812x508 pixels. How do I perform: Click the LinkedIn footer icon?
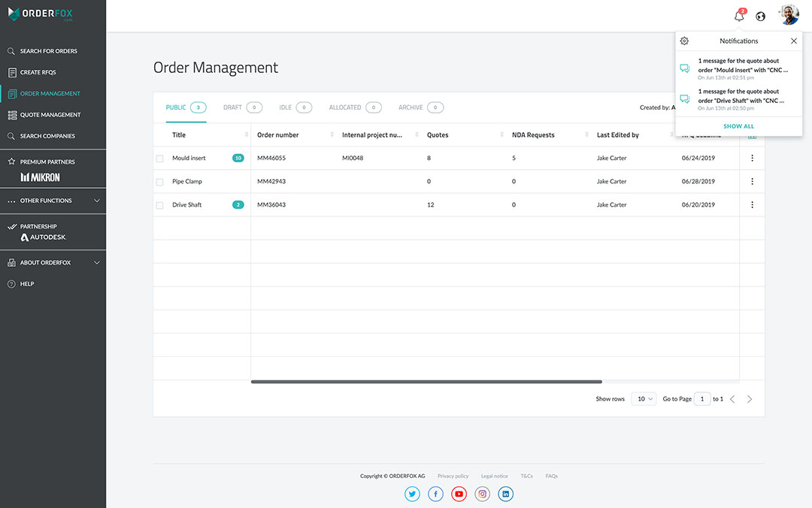click(x=506, y=494)
